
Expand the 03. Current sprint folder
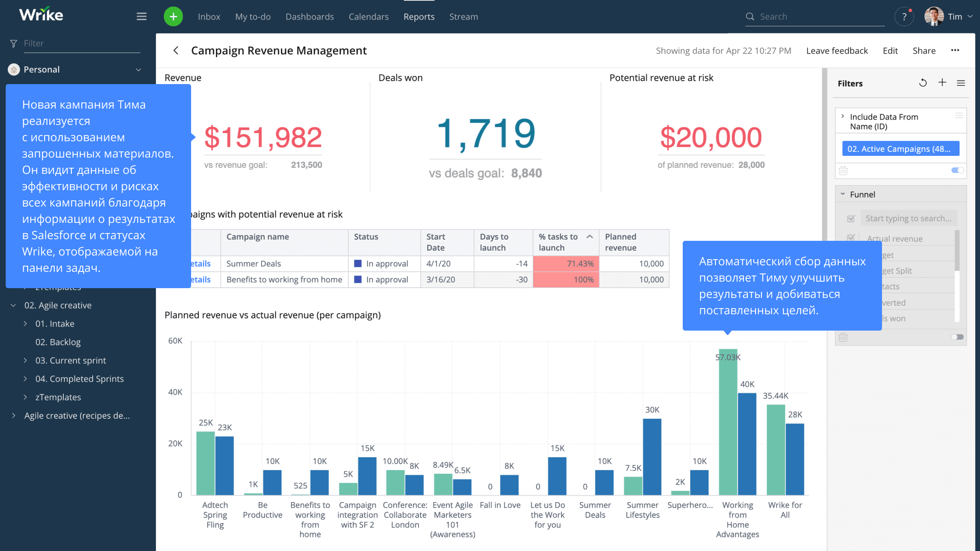[x=25, y=360]
